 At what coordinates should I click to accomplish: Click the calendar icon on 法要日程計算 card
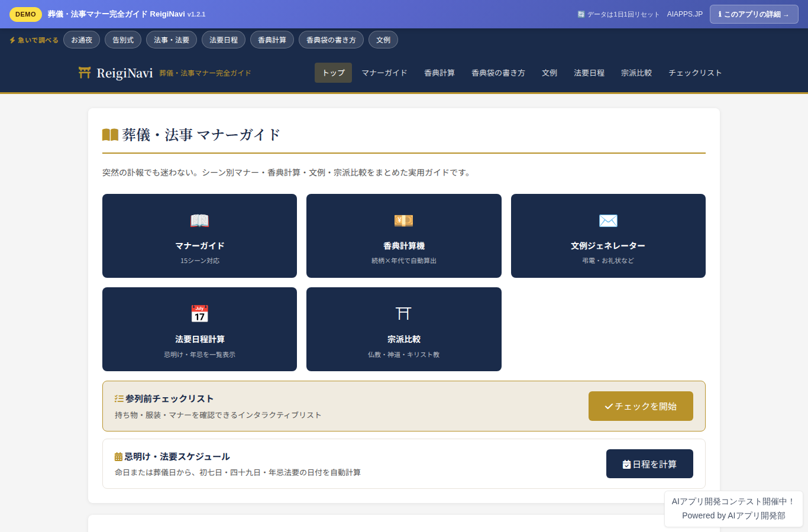coord(200,314)
